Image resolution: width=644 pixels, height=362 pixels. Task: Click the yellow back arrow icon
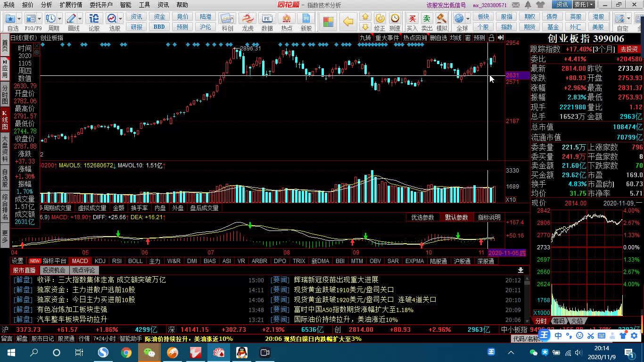point(348,22)
